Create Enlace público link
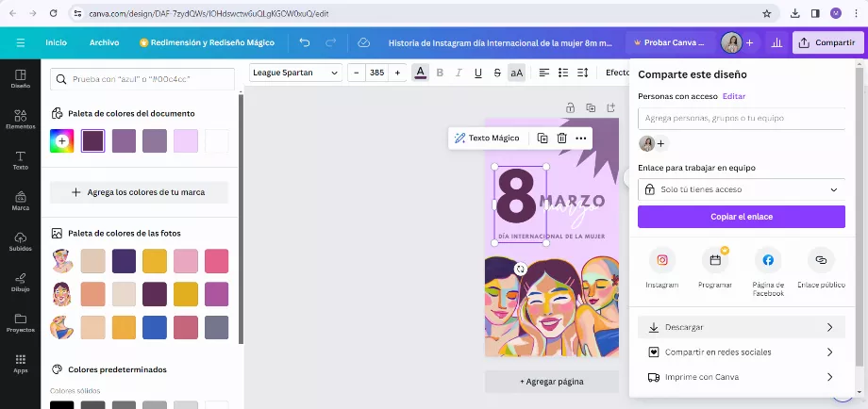Viewport: 868px width, 409px height. (821, 260)
